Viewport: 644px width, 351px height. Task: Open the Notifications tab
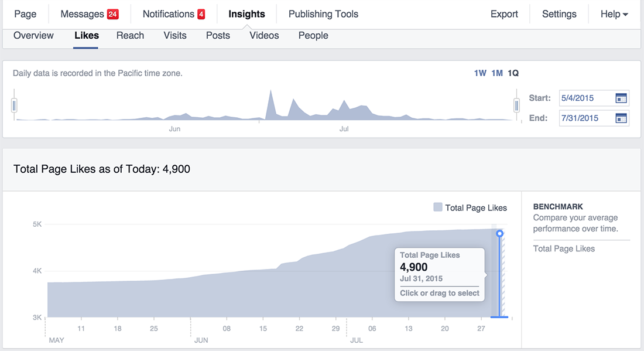click(169, 14)
